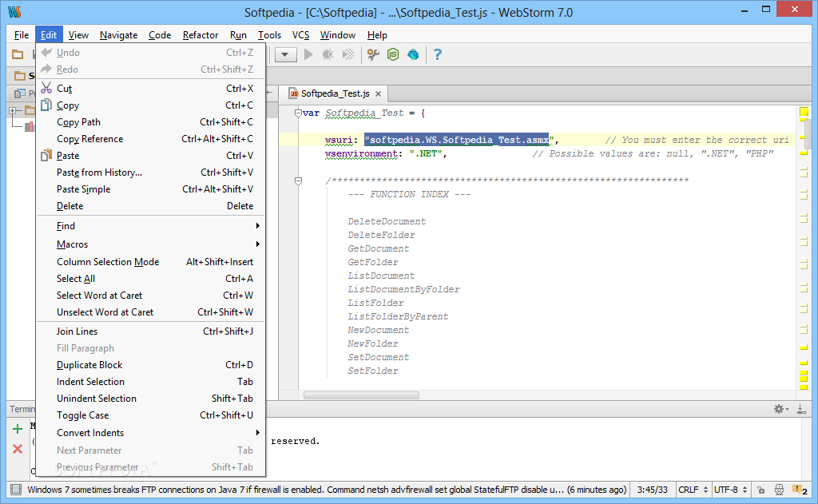818x504 pixels.
Task: Click the wsenvironment property name
Action: click(x=361, y=153)
